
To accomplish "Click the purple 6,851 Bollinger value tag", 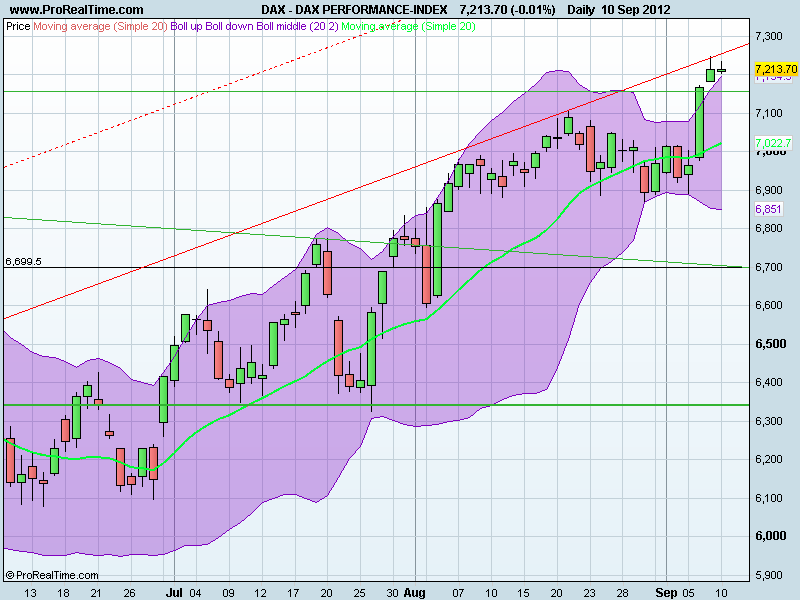I will (768, 209).
